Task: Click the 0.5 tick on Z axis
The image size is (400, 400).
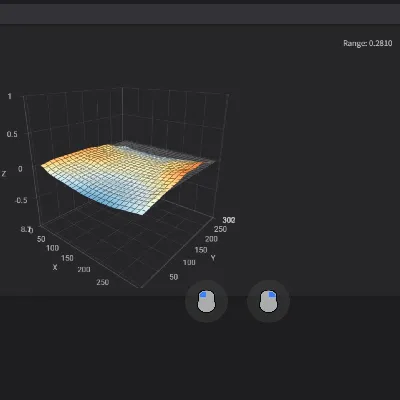Action: coord(12,134)
